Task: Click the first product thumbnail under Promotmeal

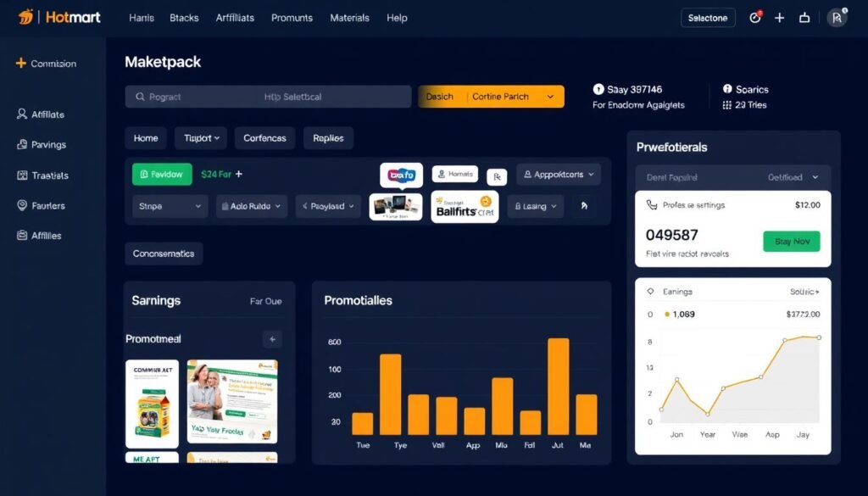Action: point(153,403)
